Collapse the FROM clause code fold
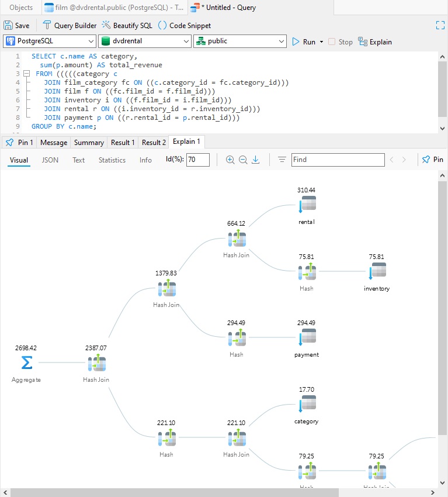 [27, 74]
